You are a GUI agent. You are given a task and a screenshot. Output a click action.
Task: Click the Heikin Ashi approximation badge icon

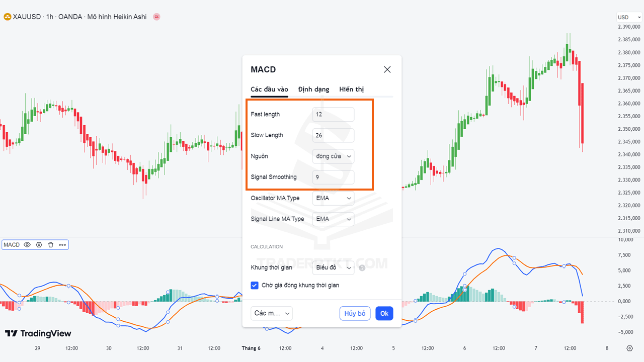point(156,17)
